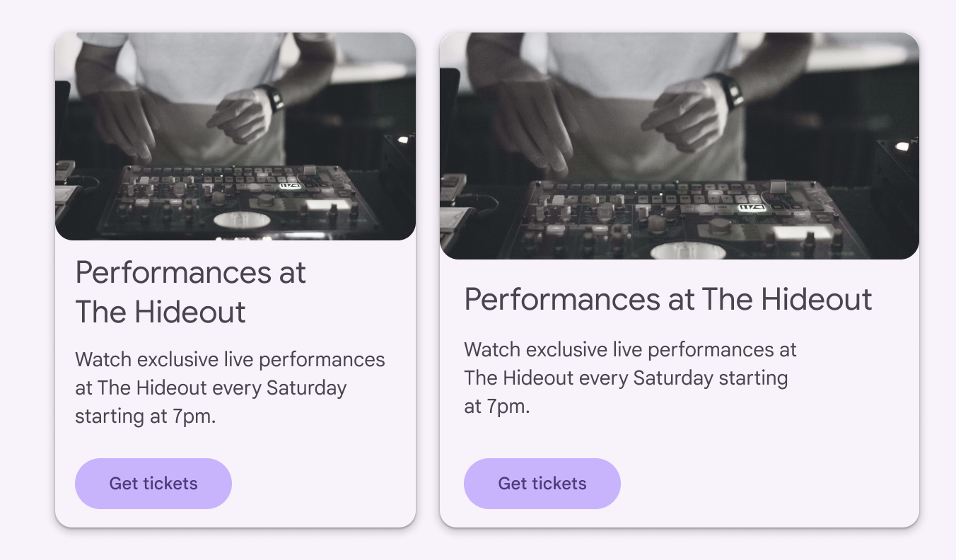Screen dimensions: 956x560
Task: Click '7pm.' text in the right card
Action: (x=506, y=407)
